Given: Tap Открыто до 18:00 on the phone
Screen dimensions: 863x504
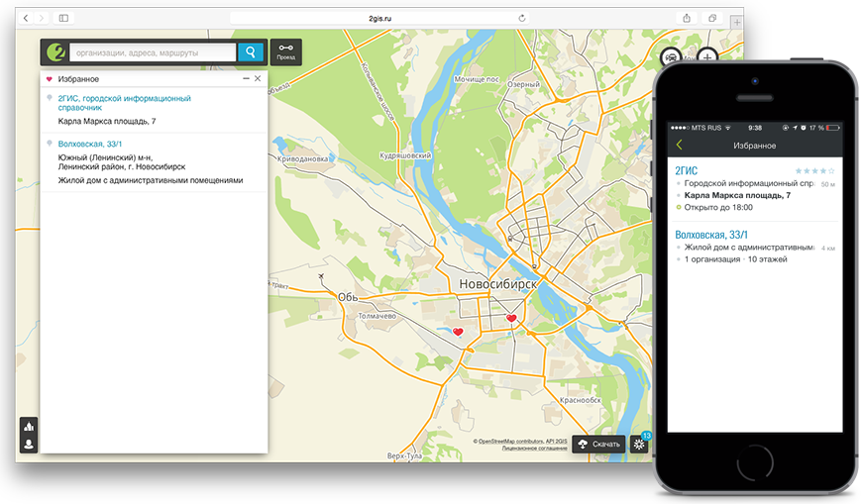Looking at the screenshot, I should (718, 207).
